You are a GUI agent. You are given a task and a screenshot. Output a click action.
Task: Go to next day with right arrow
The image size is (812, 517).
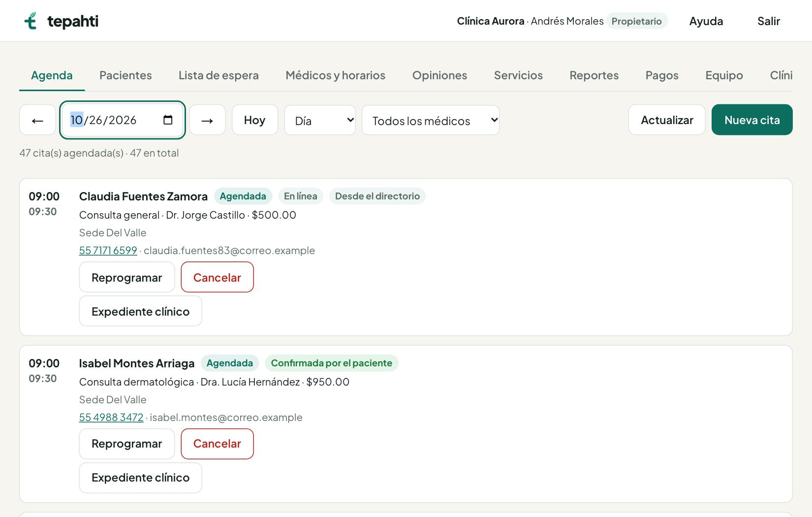pos(207,120)
